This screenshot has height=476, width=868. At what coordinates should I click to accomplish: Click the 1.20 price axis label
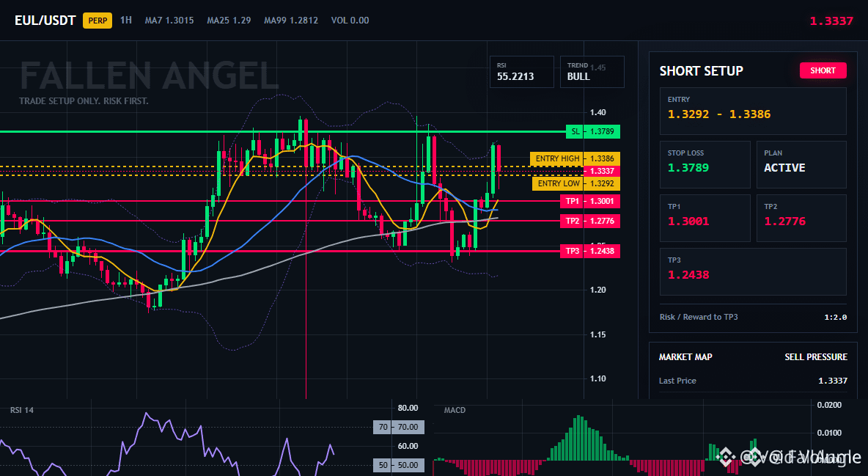(598, 290)
